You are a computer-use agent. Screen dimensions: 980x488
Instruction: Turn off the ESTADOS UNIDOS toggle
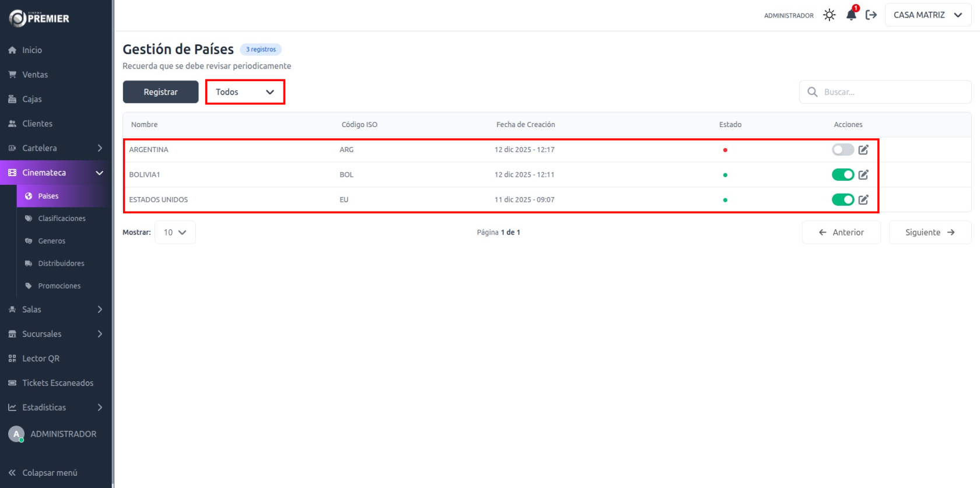[842, 200]
